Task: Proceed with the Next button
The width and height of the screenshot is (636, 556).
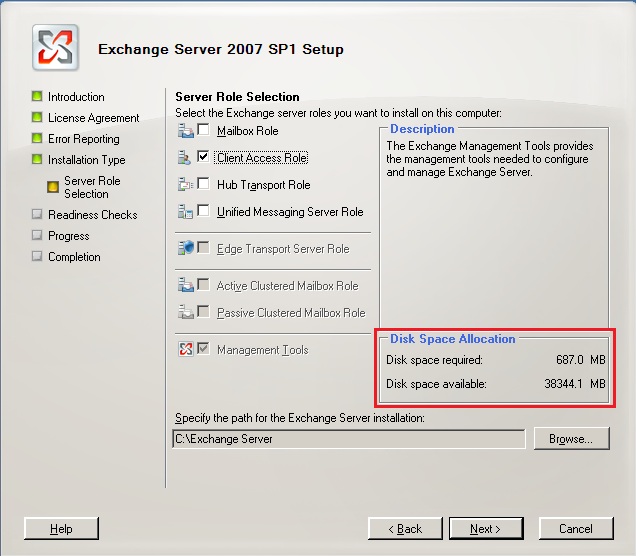Action: (486, 528)
